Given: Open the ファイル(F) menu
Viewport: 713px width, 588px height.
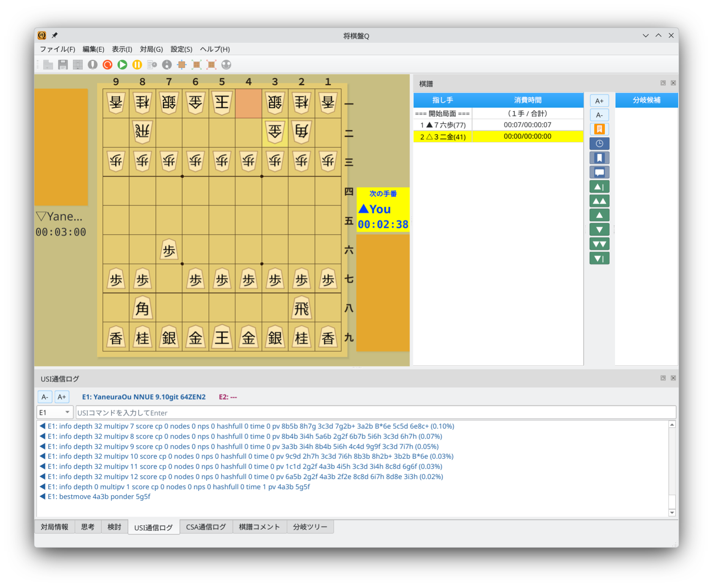Looking at the screenshot, I should pos(57,49).
